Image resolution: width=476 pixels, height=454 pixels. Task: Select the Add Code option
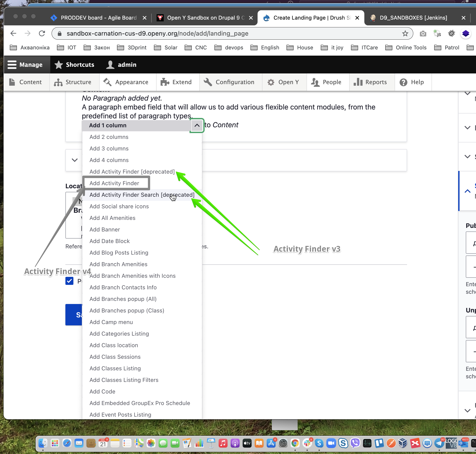pos(142,391)
